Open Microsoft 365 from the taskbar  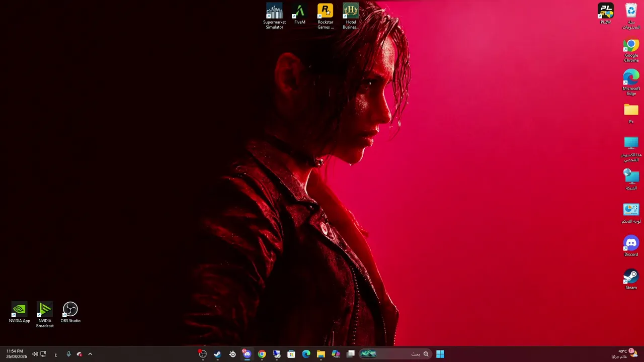(336, 354)
